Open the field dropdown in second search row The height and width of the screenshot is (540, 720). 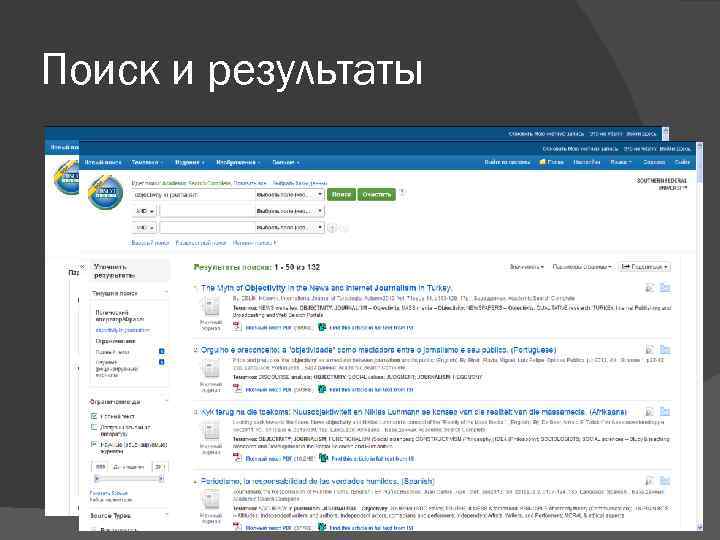pyautogui.click(x=289, y=211)
